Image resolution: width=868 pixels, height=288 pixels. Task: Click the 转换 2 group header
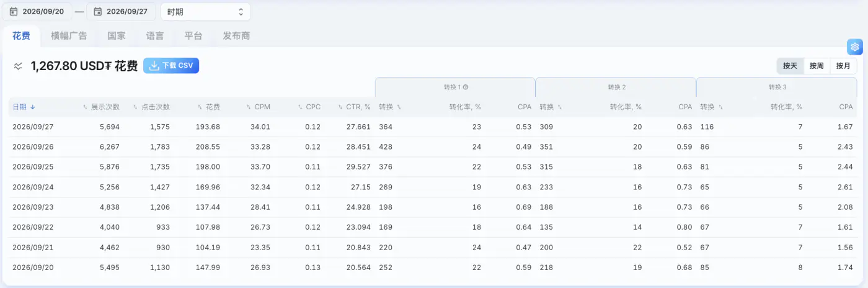click(x=615, y=87)
